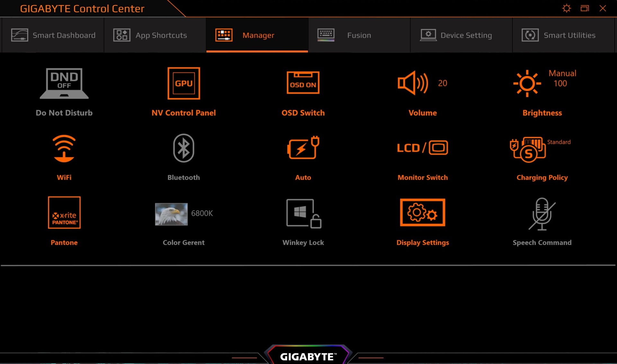Open the Fusion tab
The image size is (617, 364).
[359, 35]
